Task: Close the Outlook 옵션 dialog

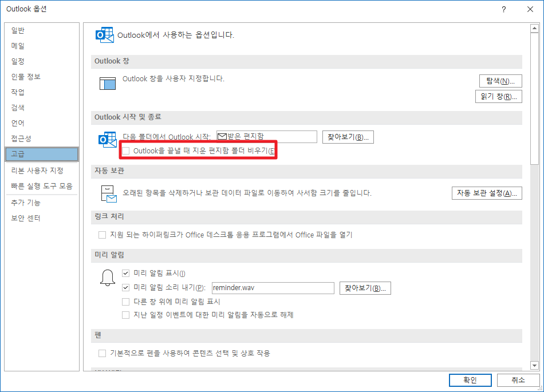Action: pos(530,9)
